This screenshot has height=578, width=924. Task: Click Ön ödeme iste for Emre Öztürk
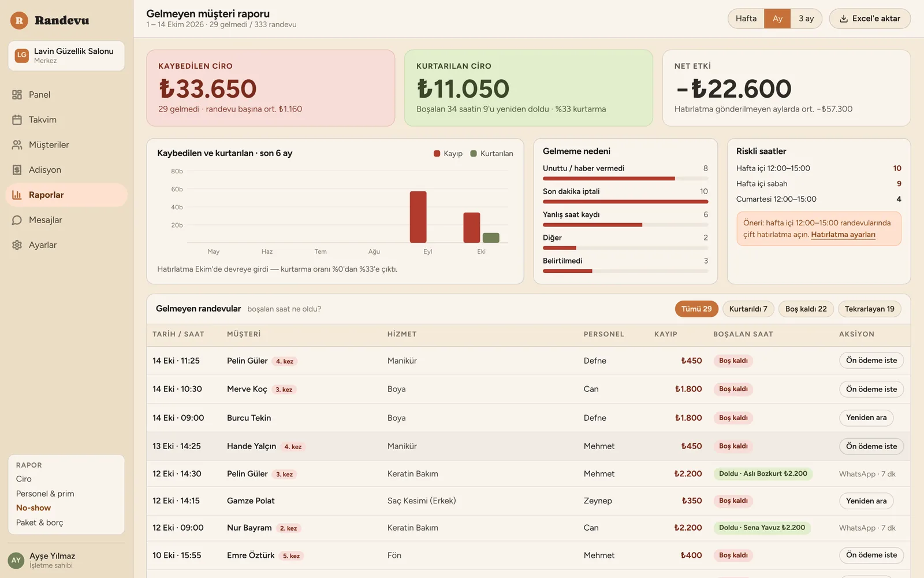pos(871,555)
